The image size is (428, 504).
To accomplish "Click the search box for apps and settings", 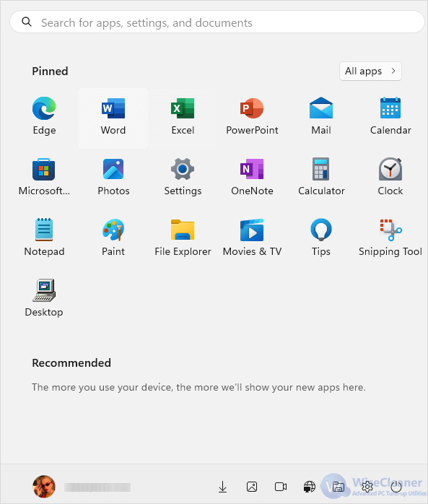I will point(217,22).
